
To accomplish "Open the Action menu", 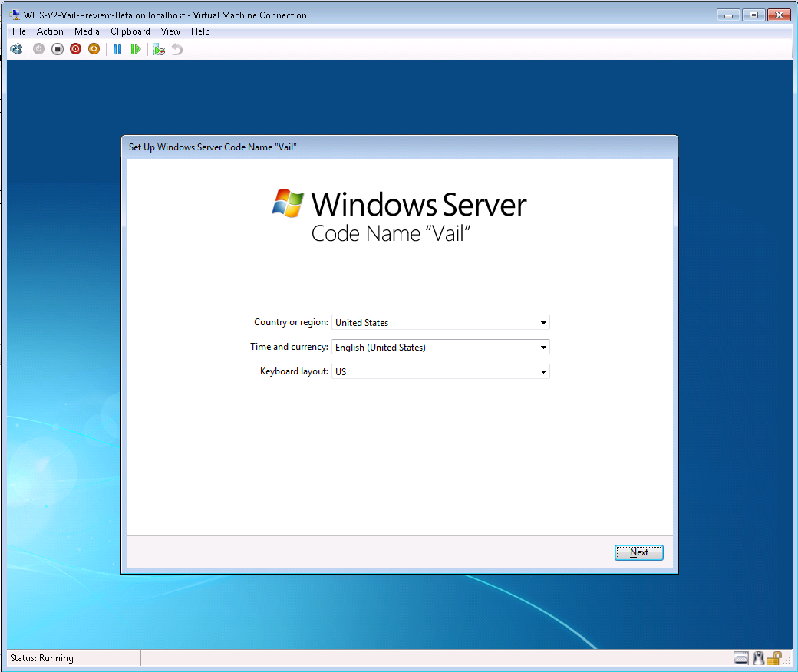I will coord(50,31).
